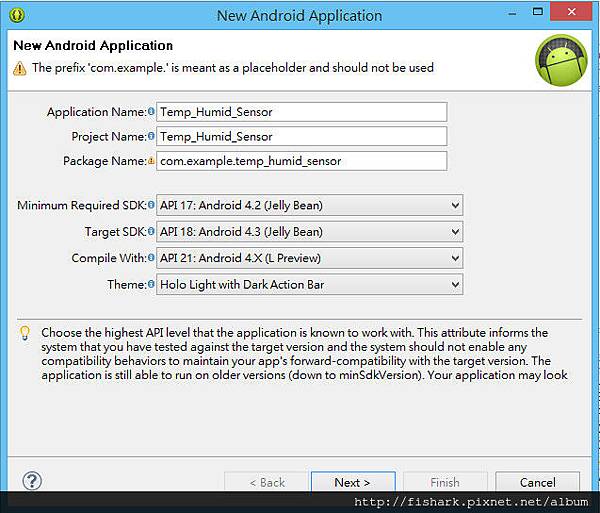600x513 pixels.
Task: Open help with the question mark icon
Action: [32, 481]
